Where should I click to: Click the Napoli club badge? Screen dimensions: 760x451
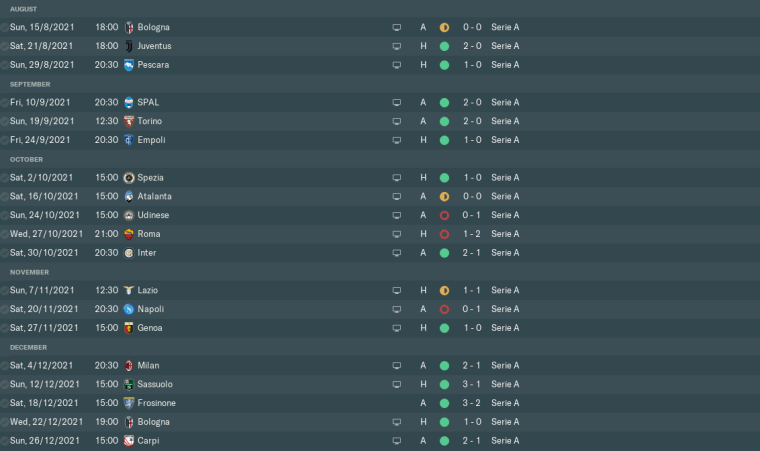tap(129, 309)
